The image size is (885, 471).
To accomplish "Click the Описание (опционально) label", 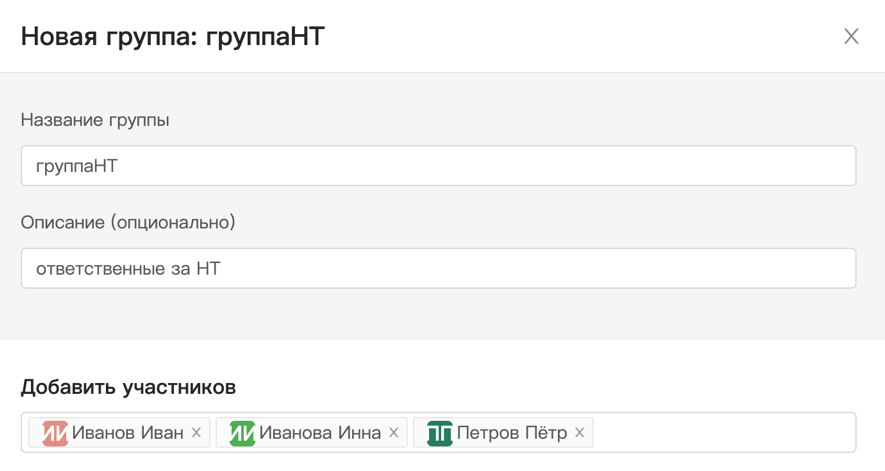I will (128, 222).
